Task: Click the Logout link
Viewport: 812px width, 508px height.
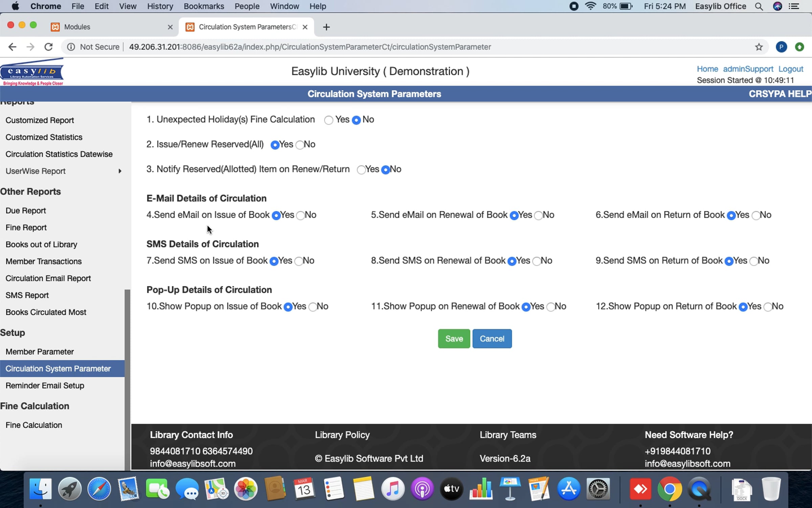Action: (x=791, y=69)
